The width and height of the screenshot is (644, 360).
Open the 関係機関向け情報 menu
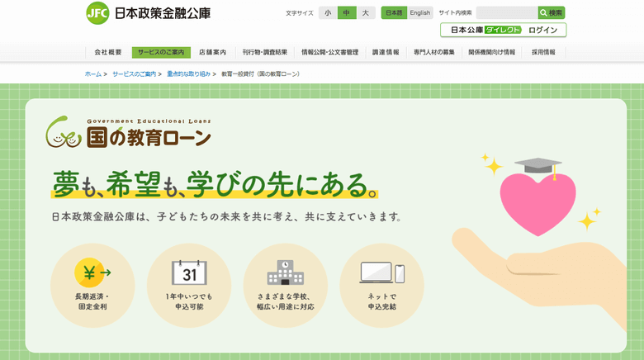coord(491,52)
